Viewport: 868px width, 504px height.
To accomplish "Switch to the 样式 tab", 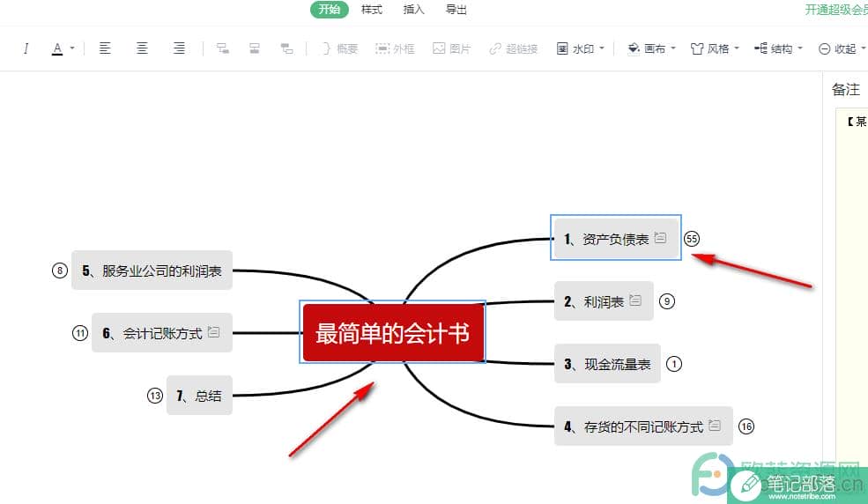I will click(372, 10).
